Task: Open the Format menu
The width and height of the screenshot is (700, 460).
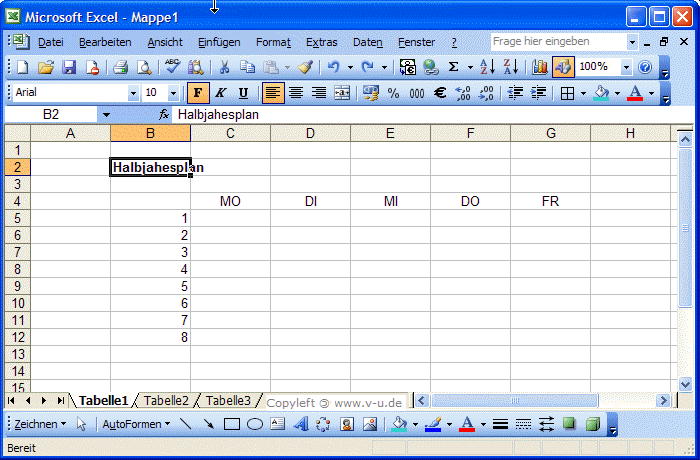Action: 273,42
